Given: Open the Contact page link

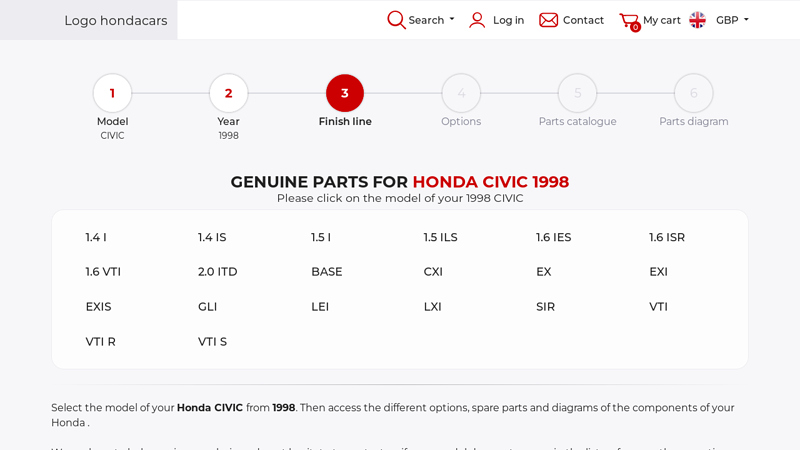Looking at the screenshot, I should (583, 20).
